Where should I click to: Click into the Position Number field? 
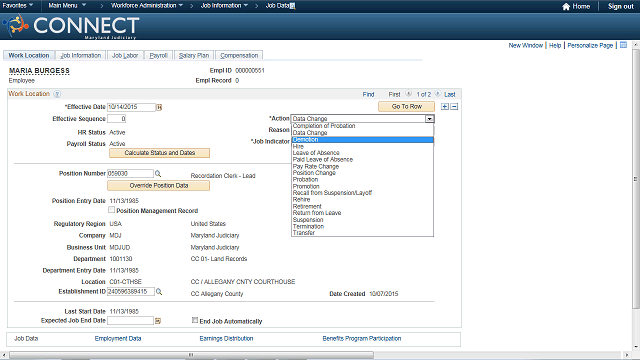coord(130,174)
